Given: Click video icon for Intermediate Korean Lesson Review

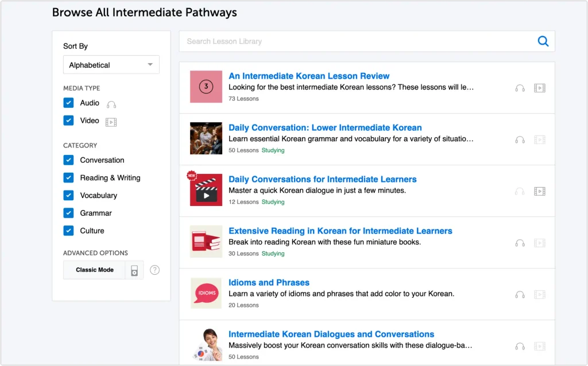Looking at the screenshot, I should (540, 88).
